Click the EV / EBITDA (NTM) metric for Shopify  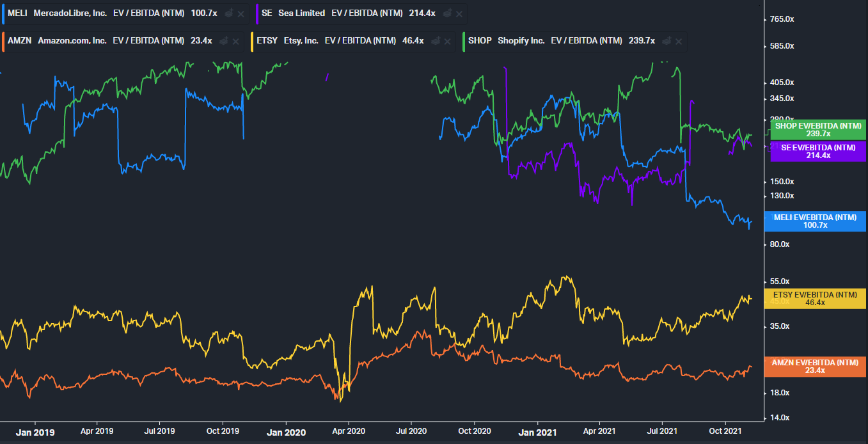587,40
